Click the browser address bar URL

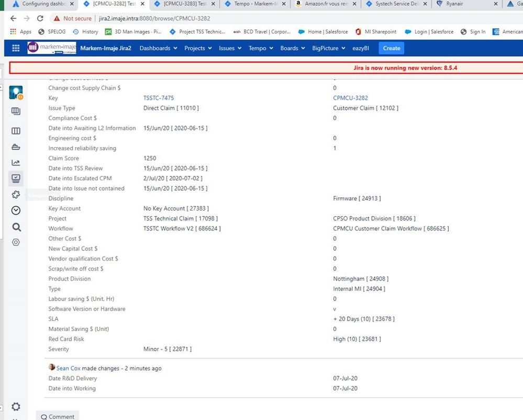(154, 18)
